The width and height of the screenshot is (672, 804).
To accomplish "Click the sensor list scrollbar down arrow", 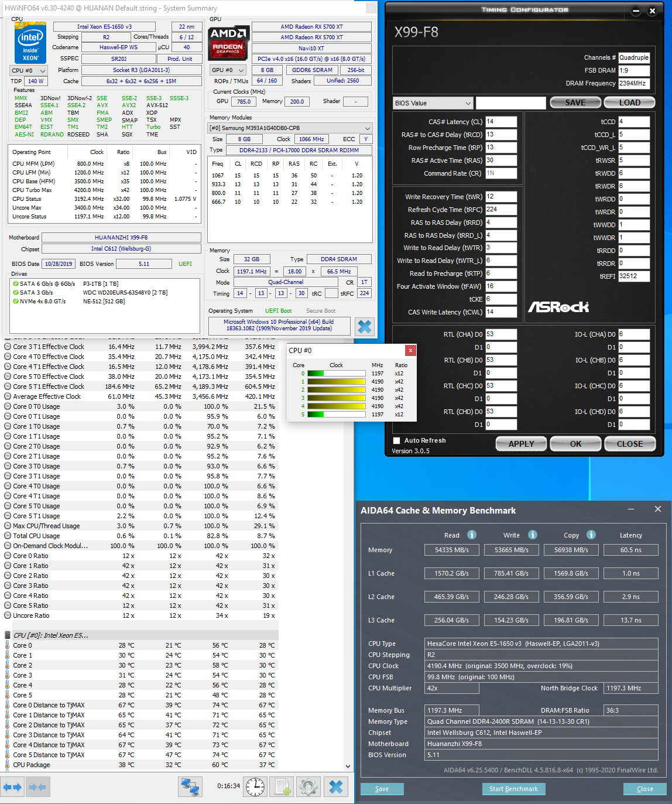I will [x=348, y=766].
